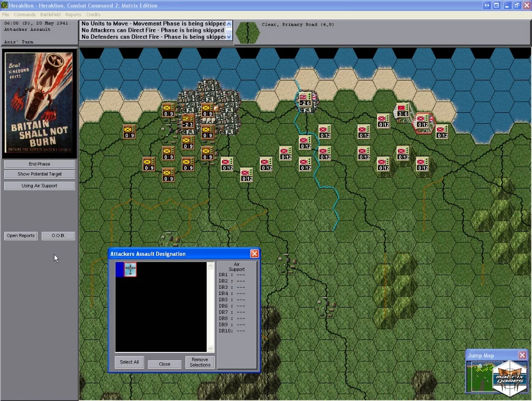532x401 pixels.
Task: Click the 'No Units to Move' log line
Action: click(153, 23)
